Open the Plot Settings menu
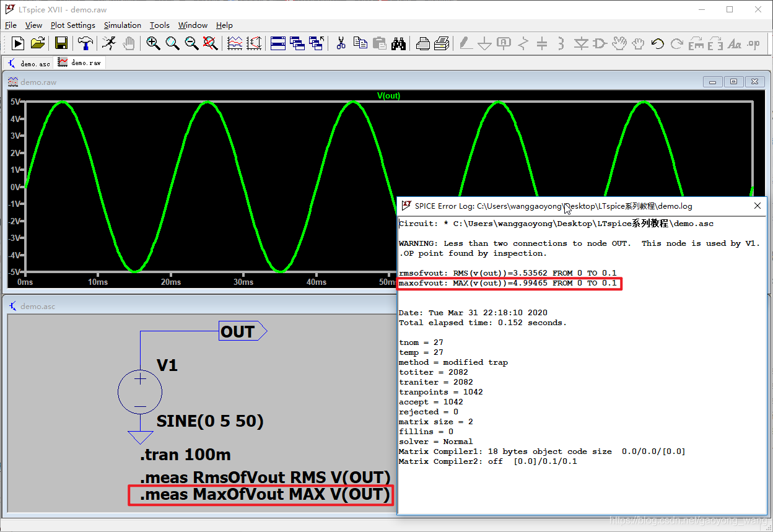 click(73, 25)
